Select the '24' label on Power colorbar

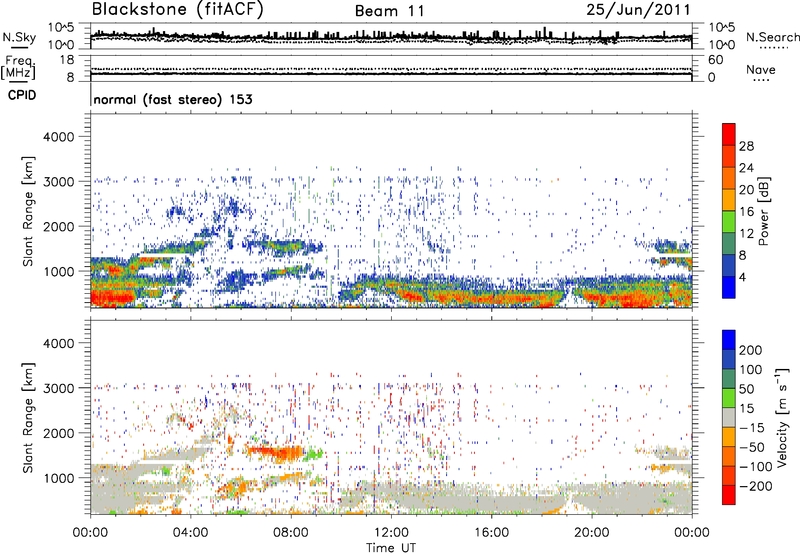(x=746, y=168)
